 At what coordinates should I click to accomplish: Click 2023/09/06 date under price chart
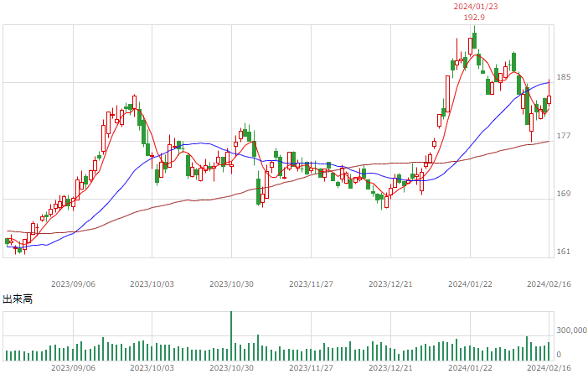tap(73, 284)
